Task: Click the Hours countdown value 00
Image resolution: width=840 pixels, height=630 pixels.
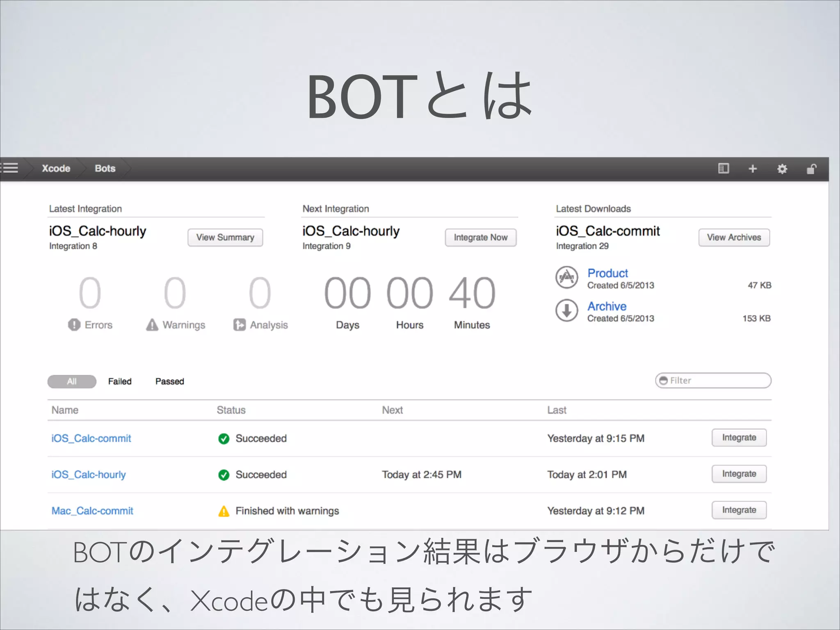Action: pyautogui.click(x=410, y=292)
